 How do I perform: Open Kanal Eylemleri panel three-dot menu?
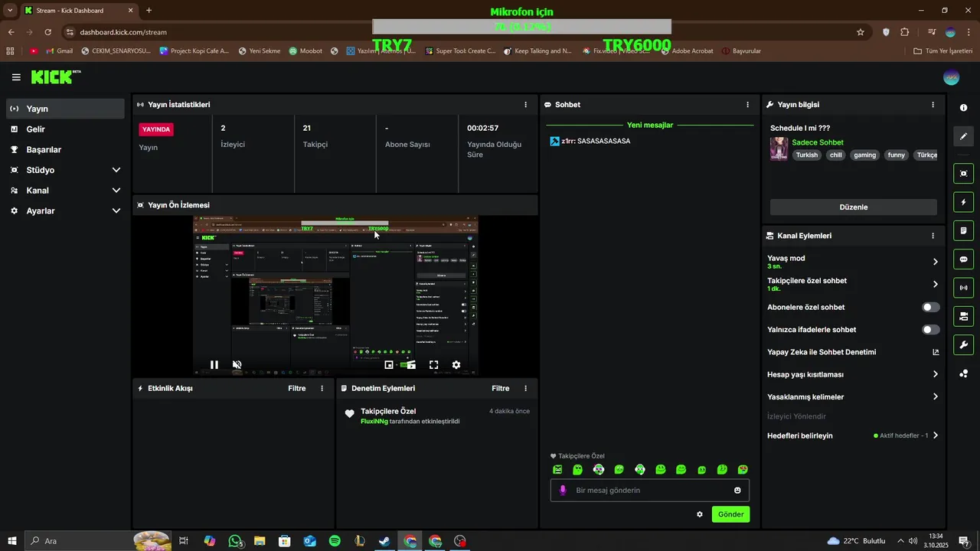pyautogui.click(x=933, y=236)
